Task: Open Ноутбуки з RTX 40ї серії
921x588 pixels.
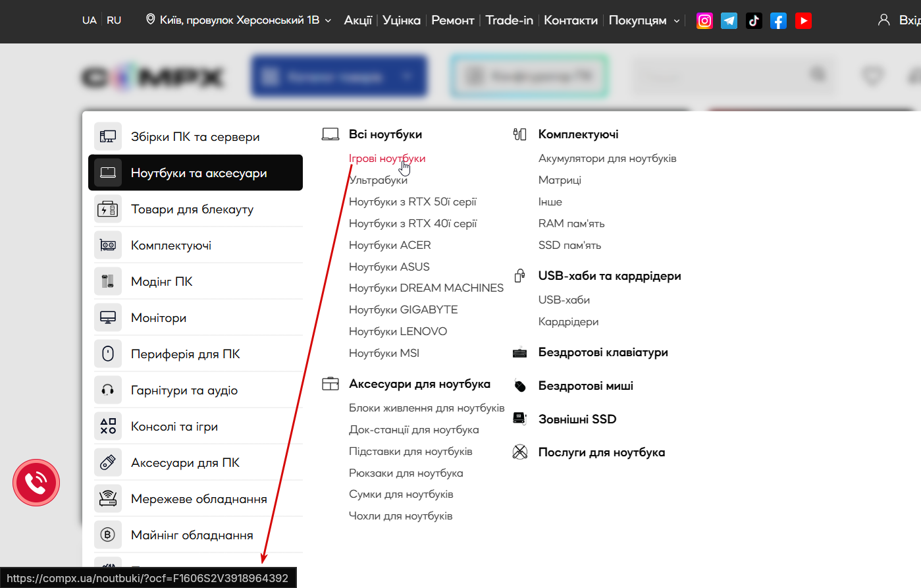Action: coord(413,224)
